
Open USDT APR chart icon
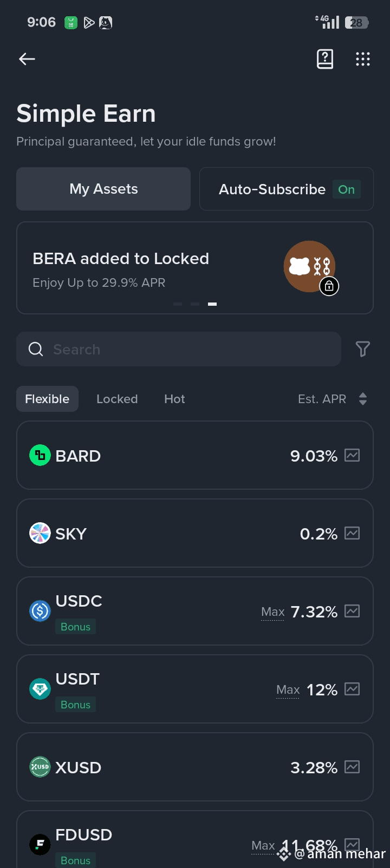[x=352, y=689]
